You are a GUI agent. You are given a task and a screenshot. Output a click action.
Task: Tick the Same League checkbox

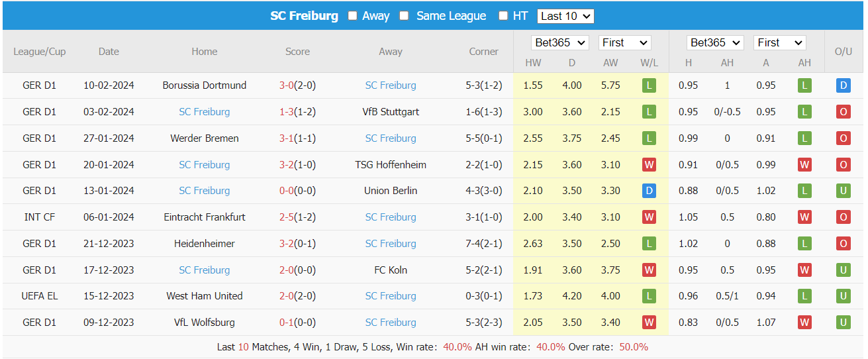(x=404, y=16)
